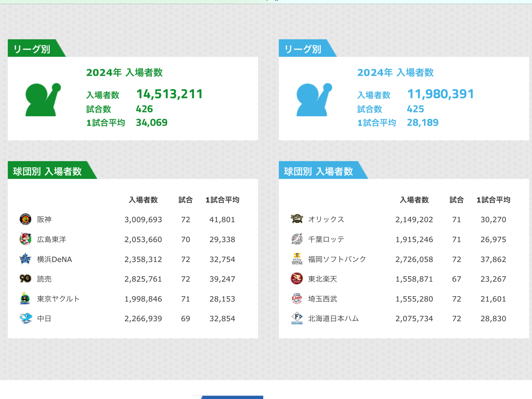Click Orix's attendance figure 2,149,202
Image resolution: width=532 pixels, height=399 pixels.
tap(414, 220)
